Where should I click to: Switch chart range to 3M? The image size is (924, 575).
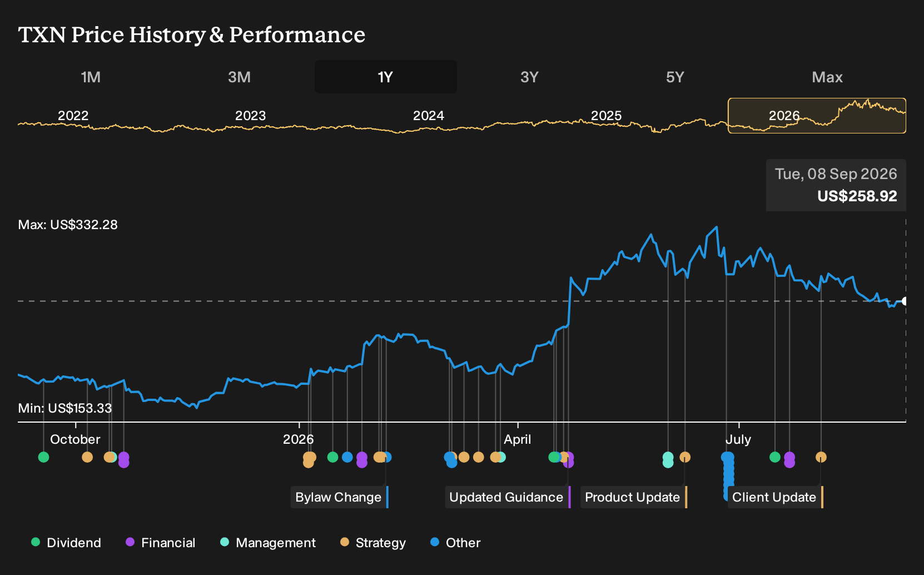(x=239, y=77)
